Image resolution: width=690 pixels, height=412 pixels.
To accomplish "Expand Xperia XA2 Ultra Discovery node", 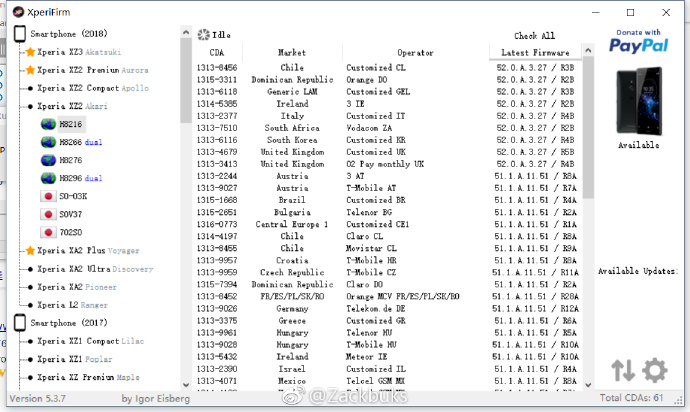I will point(95,269).
